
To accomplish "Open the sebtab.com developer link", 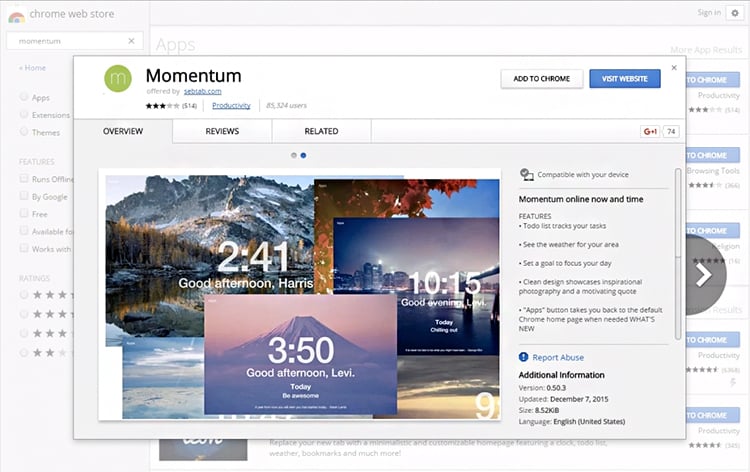I will tap(202, 91).
